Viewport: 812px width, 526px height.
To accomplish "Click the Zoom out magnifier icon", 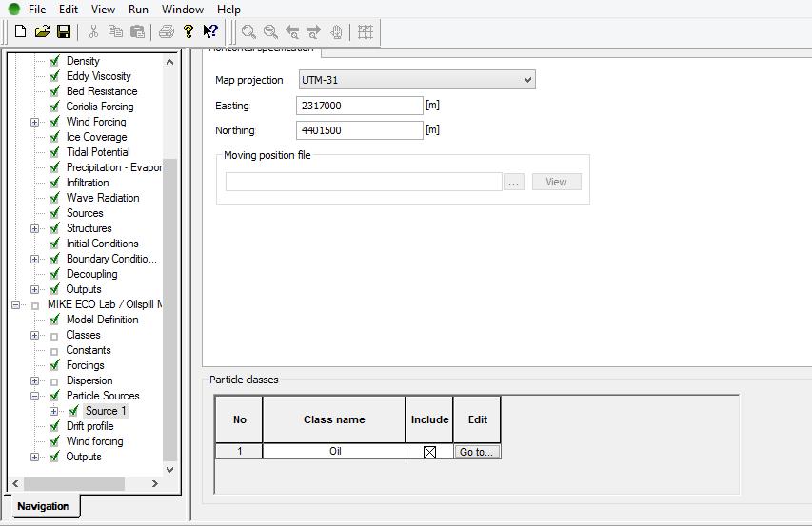I will click(270, 32).
